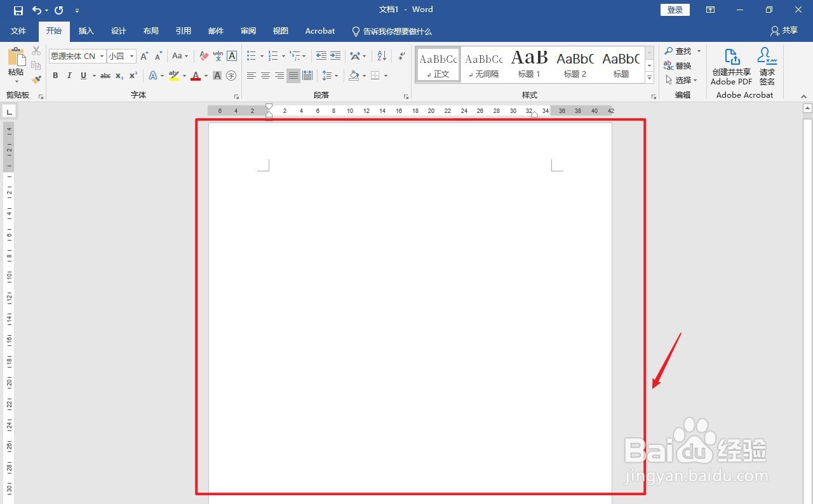Switch to the Acrobat tab
The height and width of the screenshot is (504, 813).
tap(320, 30)
